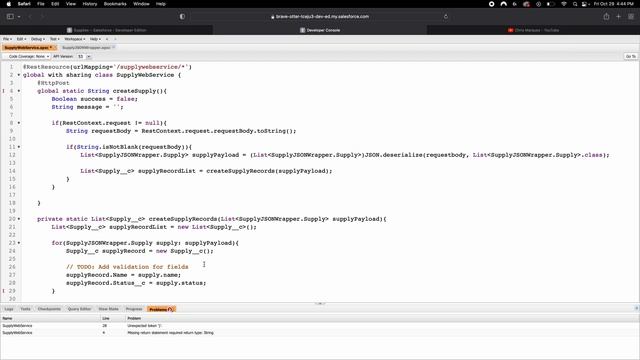Switch to the SupplyJSONWrapper.apxc tab
This screenshot has width=640, height=360.
(86, 48)
